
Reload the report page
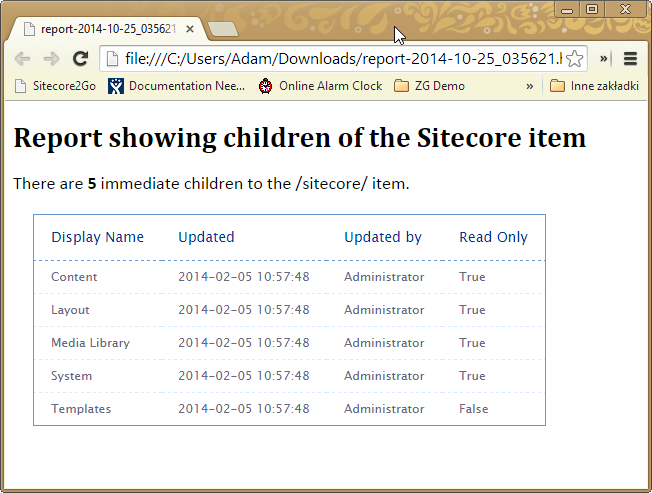(81, 58)
